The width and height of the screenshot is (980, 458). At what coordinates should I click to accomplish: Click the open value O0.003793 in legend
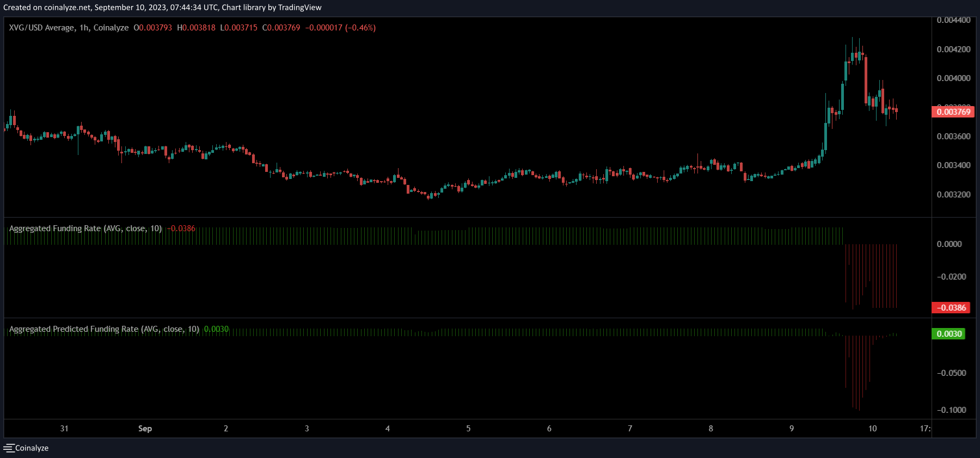click(153, 28)
